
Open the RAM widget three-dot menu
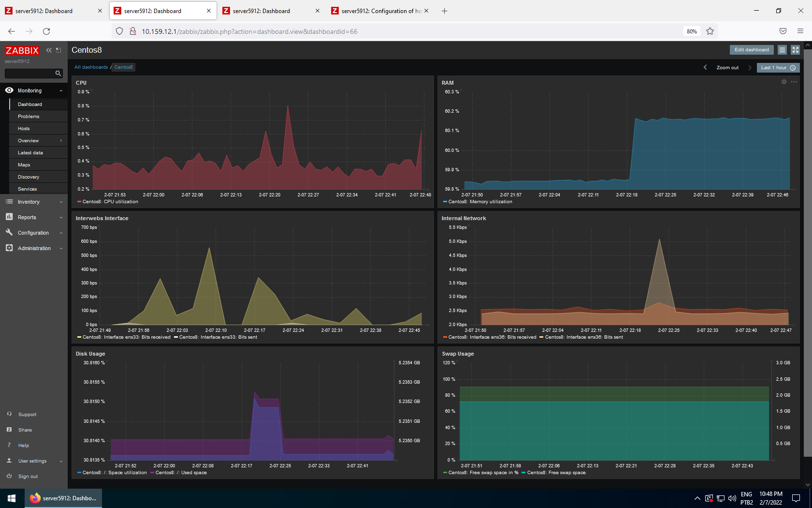pyautogui.click(x=793, y=82)
